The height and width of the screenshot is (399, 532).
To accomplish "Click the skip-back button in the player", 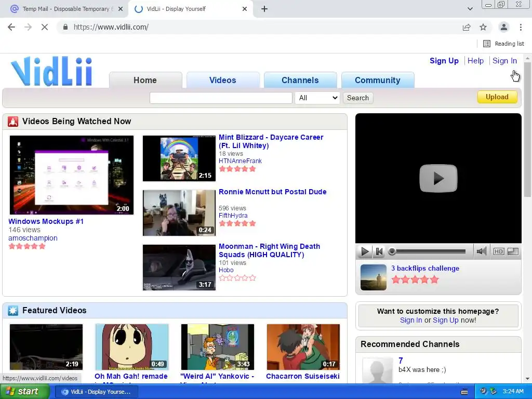I will pos(379,251).
